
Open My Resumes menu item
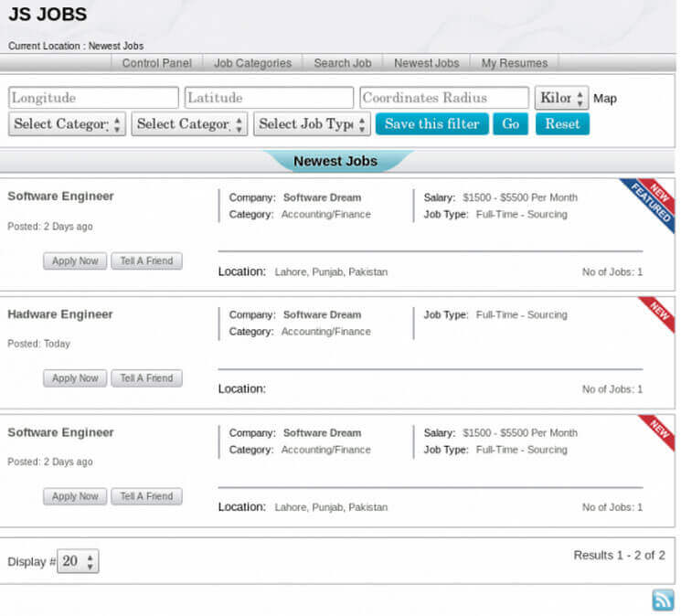tap(515, 63)
